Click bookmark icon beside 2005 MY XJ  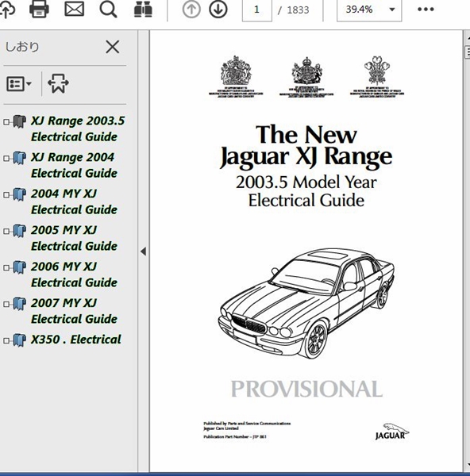(x=19, y=231)
